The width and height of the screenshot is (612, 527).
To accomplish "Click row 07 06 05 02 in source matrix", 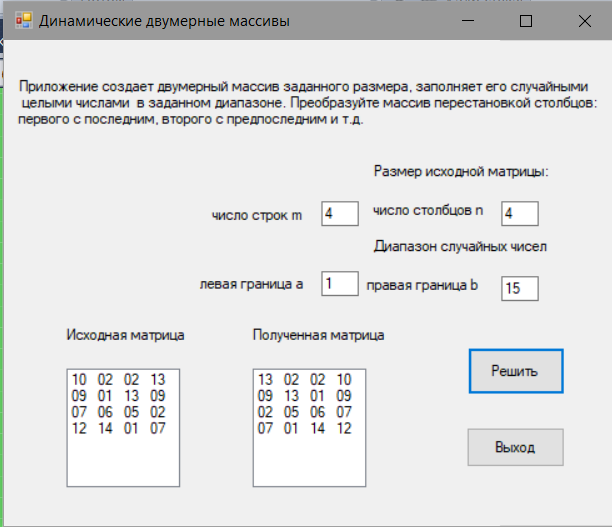I will [x=118, y=412].
